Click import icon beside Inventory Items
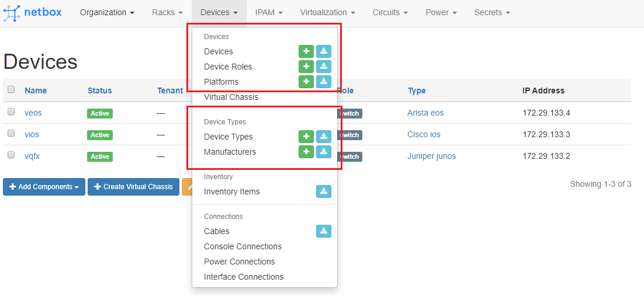Image resolution: width=644 pixels, height=296 pixels. [x=324, y=191]
